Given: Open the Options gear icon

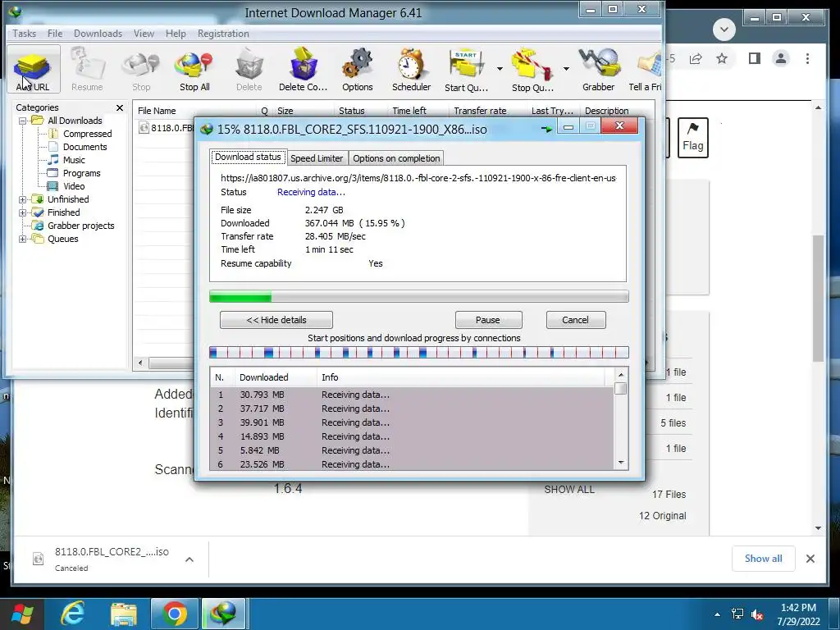Looking at the screenshot, I should (358, 70).
